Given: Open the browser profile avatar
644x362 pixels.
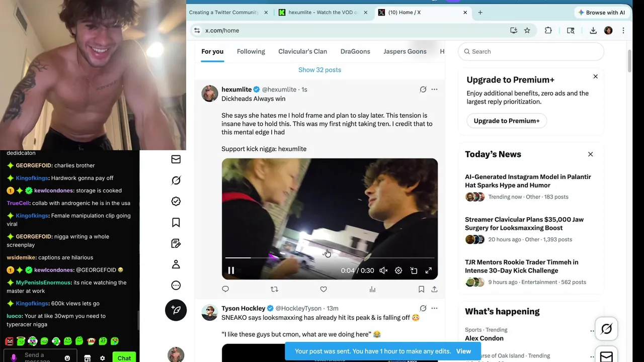Looking at the screenshot, I should pyautogui.click(x=608, y=31).
